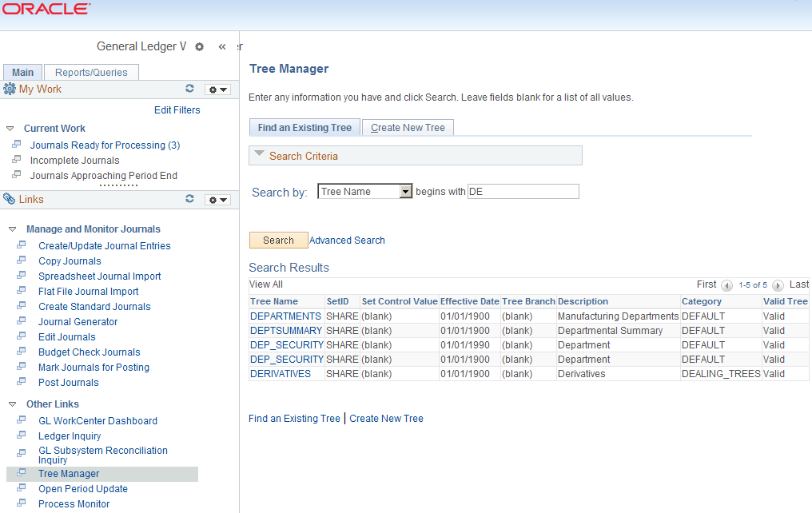Refresh the My Work pagelet

(189, 89)
